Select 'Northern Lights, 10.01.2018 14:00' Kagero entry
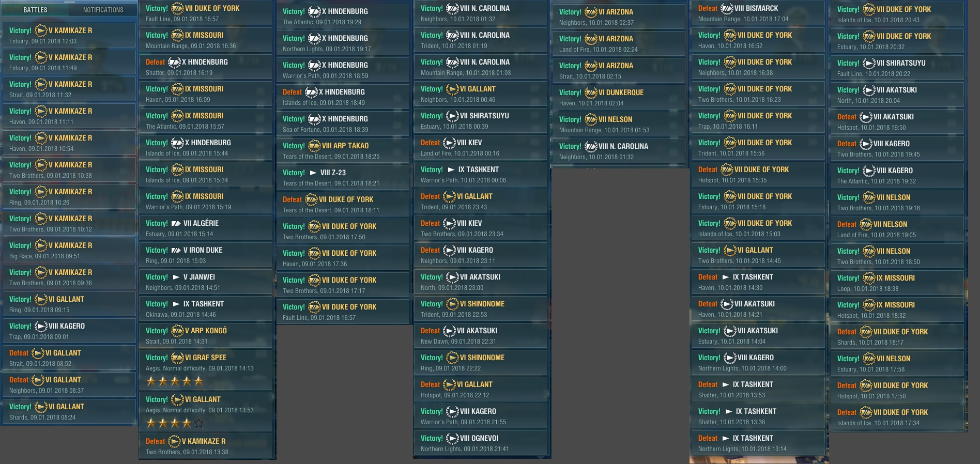980x464 pixels. (x=758, y=363)
